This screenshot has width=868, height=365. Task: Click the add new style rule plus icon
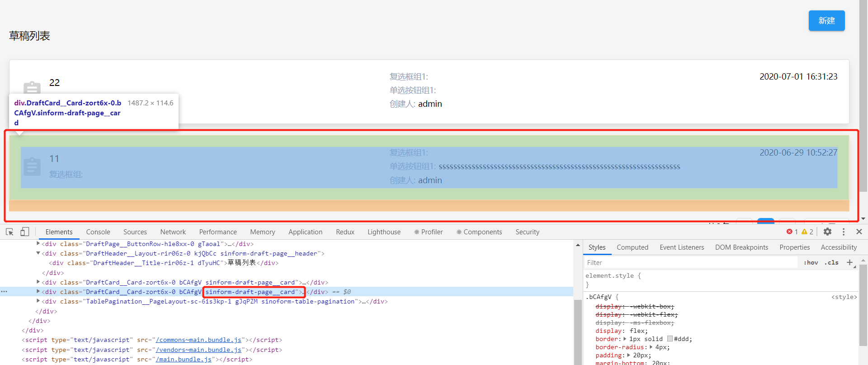[x=849, y=262]
